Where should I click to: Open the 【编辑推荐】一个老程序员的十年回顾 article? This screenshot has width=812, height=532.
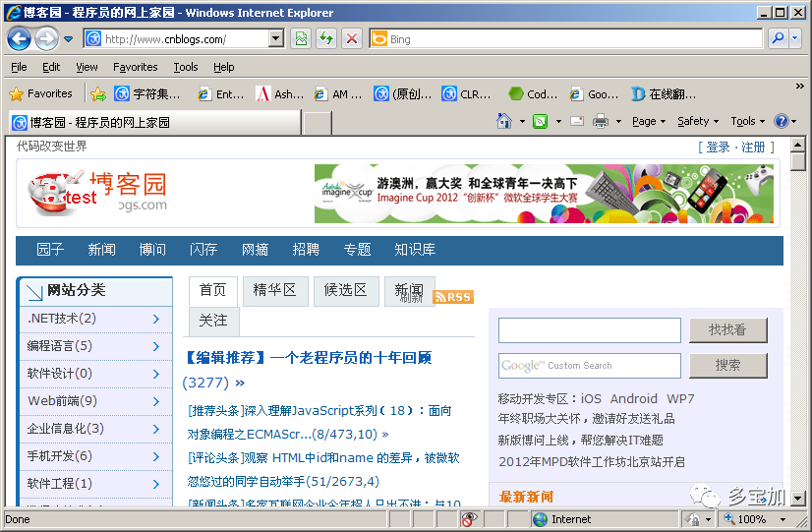pyautogui.click(x=309, y=357)
